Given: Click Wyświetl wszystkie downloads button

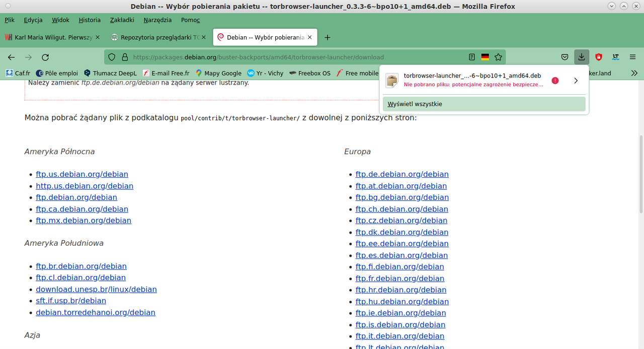Looking at the screenshot, I should (x=484, y=104).
